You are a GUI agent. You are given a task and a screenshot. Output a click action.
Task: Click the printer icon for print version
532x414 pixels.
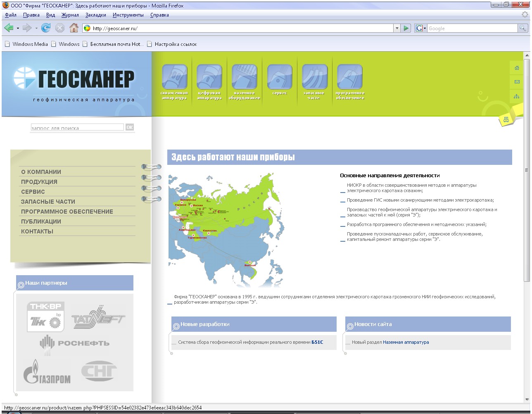tap(506, 120)
